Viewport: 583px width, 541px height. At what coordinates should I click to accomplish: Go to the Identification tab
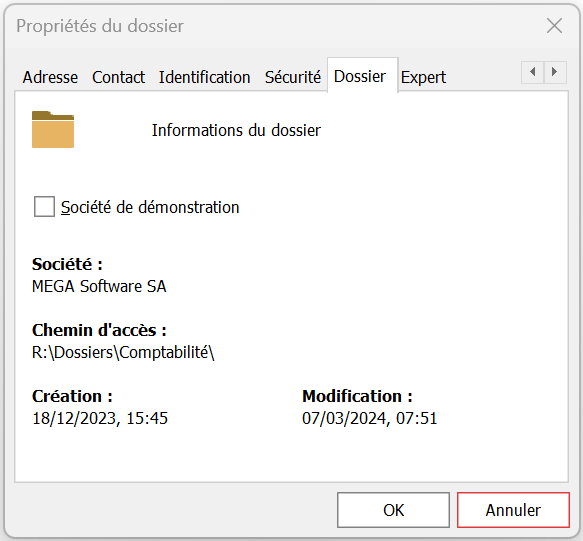pyautogui.click(x=204, y=77)
